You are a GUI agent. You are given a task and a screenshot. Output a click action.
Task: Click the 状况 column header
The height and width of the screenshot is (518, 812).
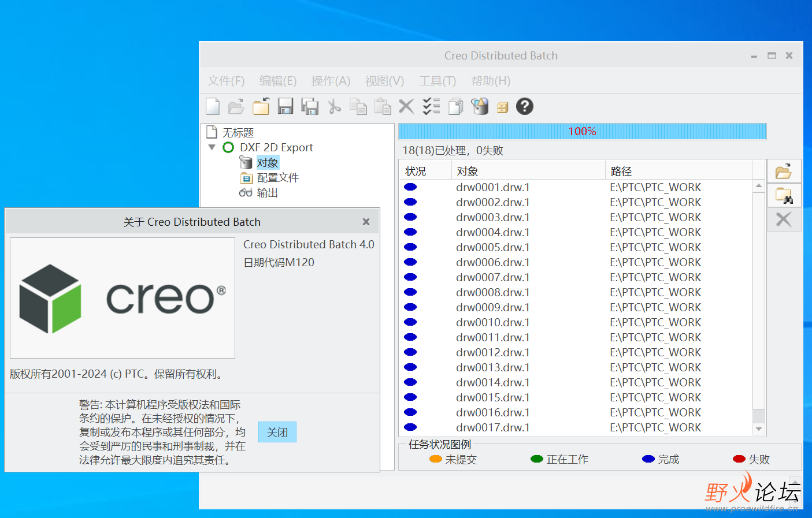coord(425,171)
